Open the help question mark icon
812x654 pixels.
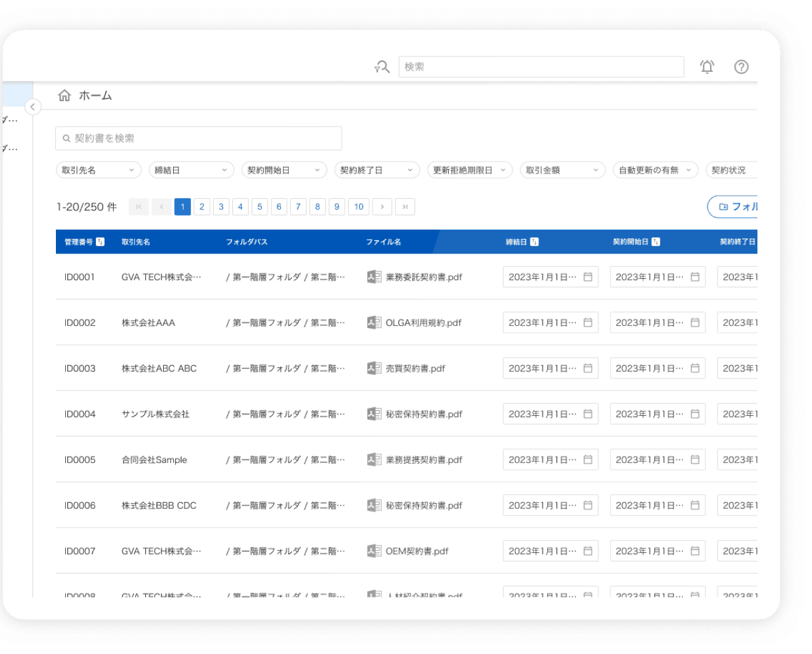point(741,67)
